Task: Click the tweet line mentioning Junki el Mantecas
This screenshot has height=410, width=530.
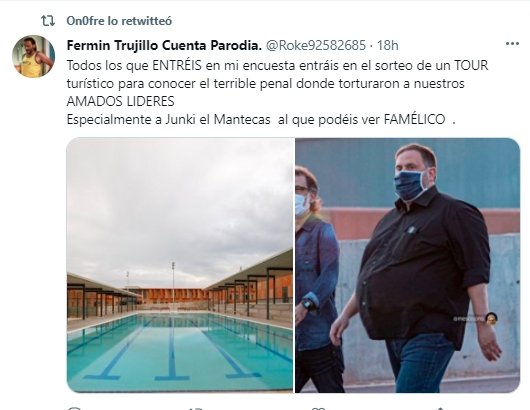Action: point(261,120)
